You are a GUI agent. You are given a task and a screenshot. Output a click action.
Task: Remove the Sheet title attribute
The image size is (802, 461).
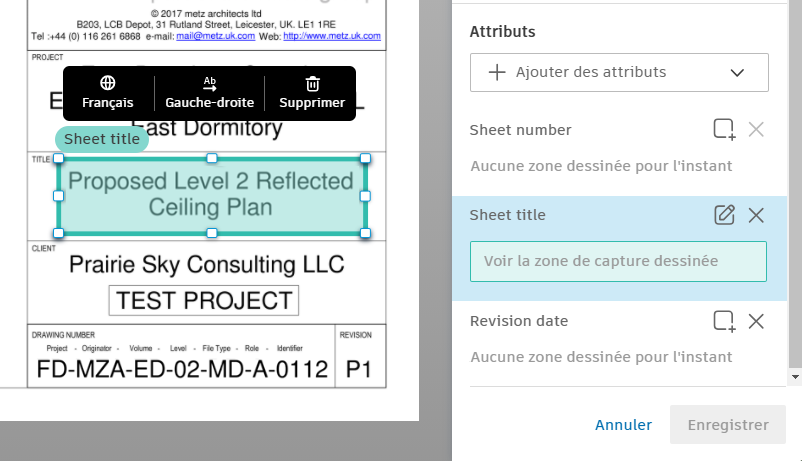pos(756,214)
